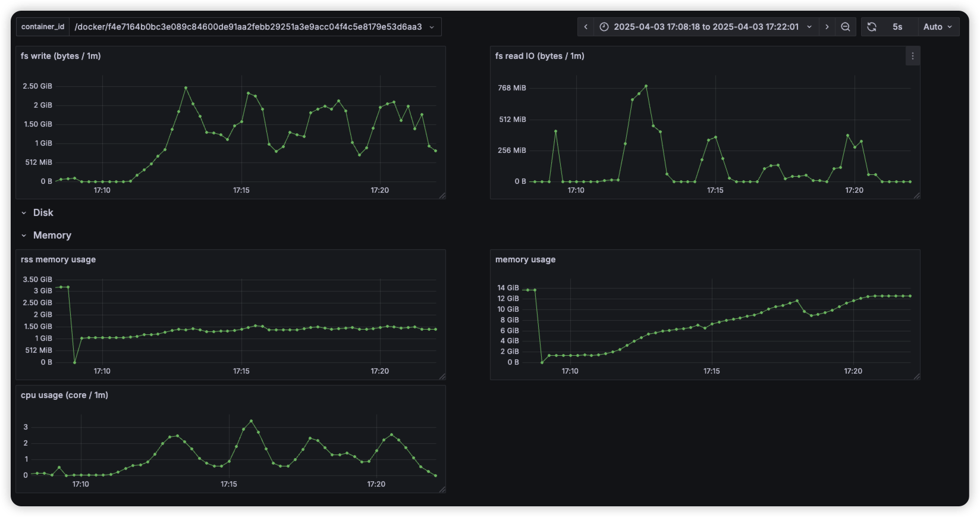Zoom out the time range
Image resolution: width=980 pixels, height=517 pixels.
[x=845, y=27]
